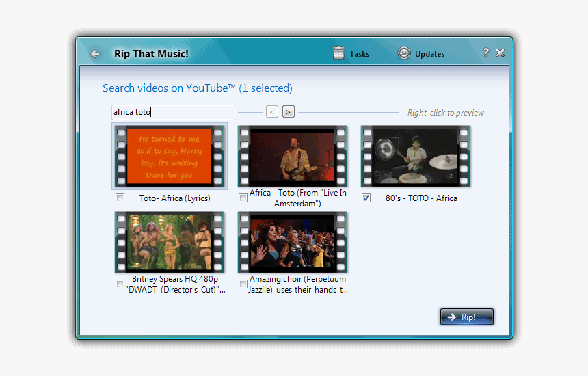The height and width of the screenshot is (376, 588).
Task: Check the Africa - Toto Live In Amsterdam checkbox
Action: coord(243,198)
